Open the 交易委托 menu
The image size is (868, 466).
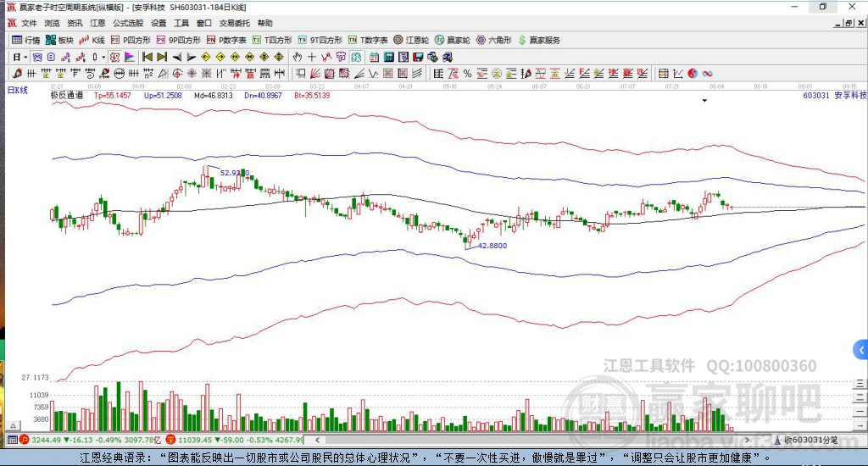[x=235, y=23]
